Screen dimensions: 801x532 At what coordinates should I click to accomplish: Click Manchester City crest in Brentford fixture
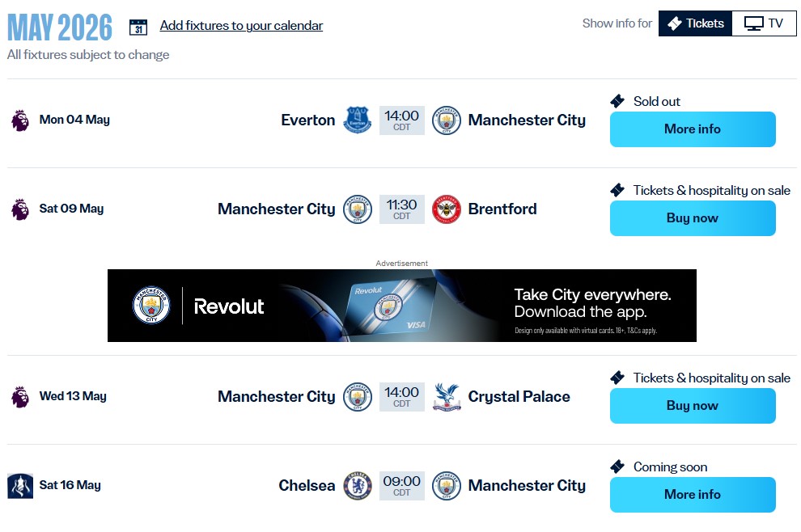pyautogui.click(x=358, y=209)
